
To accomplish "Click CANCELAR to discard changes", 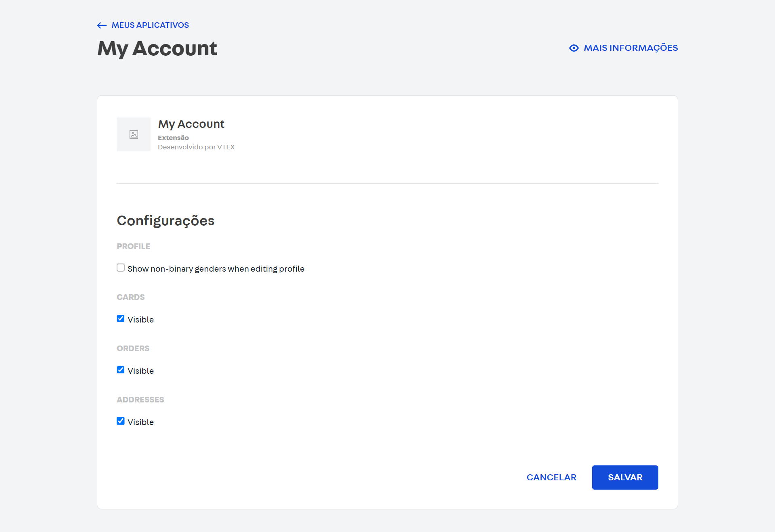I will (x=551, y=477).
